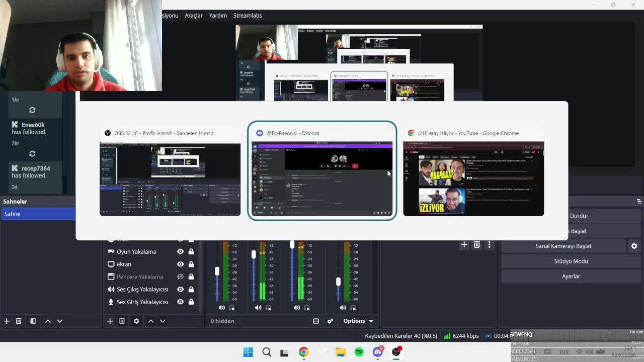
Task: Open advanced audio properties gears icon
Action: click(x=330, y=321)
